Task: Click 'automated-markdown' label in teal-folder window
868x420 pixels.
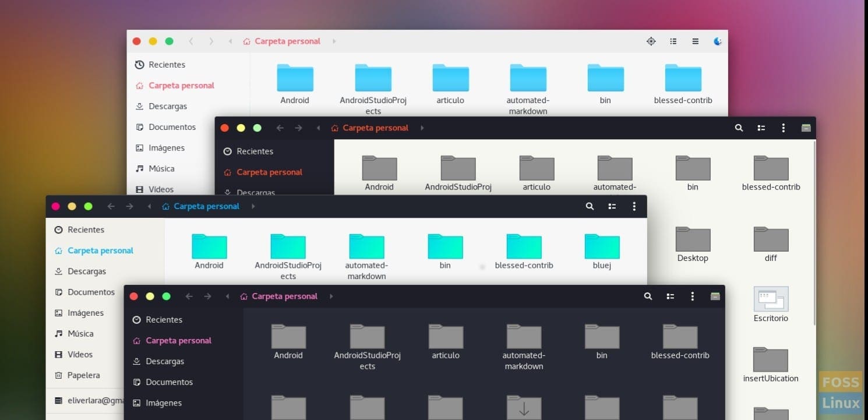Action: pyautogui.click(x=366, y=271)
